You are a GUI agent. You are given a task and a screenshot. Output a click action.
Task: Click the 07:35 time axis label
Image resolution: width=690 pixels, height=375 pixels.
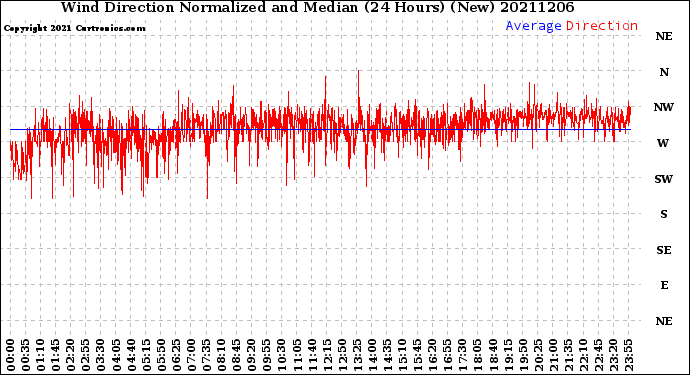point(206,355)
